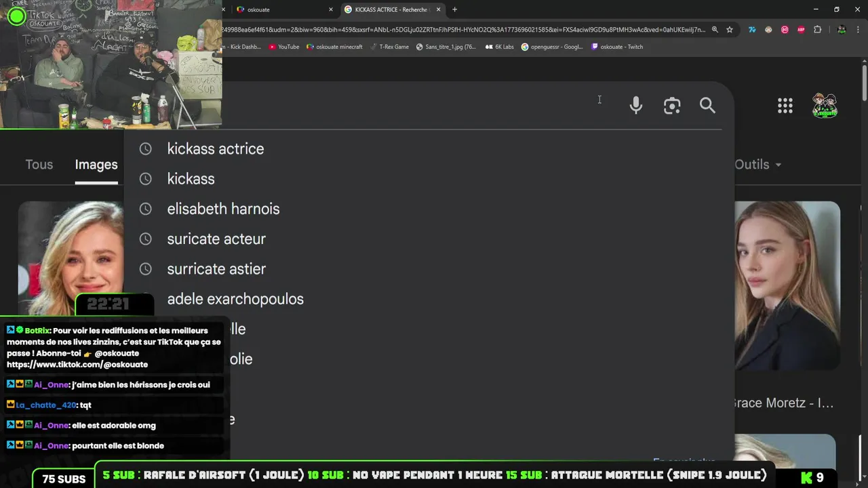
Task: Click the history icon next to elisabeth harnois
Action: 145,209
